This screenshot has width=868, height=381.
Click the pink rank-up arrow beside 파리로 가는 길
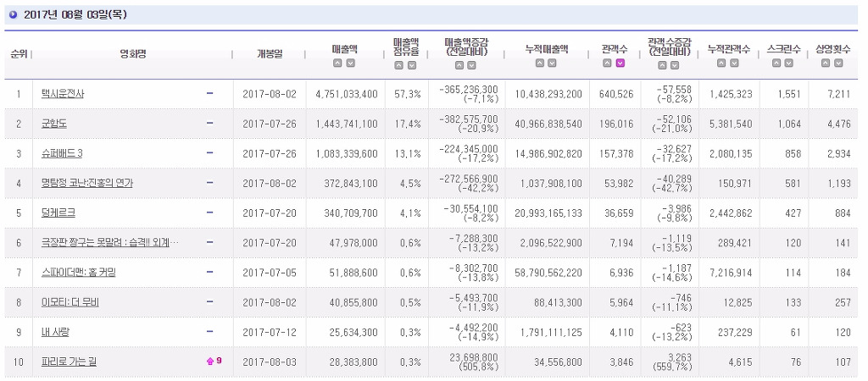(x=209, y=361)
